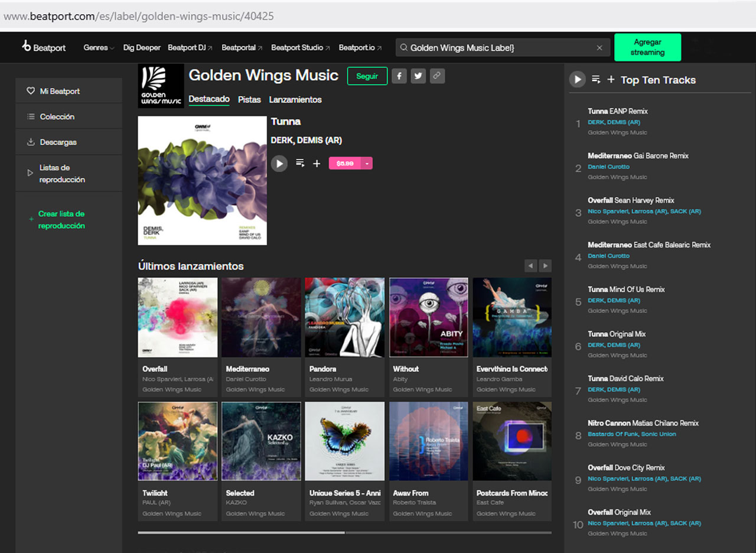Open track Tunna EANP Remix
This screenshot has height=553, width=756.
pyautogui.click(x=618, y=111)
